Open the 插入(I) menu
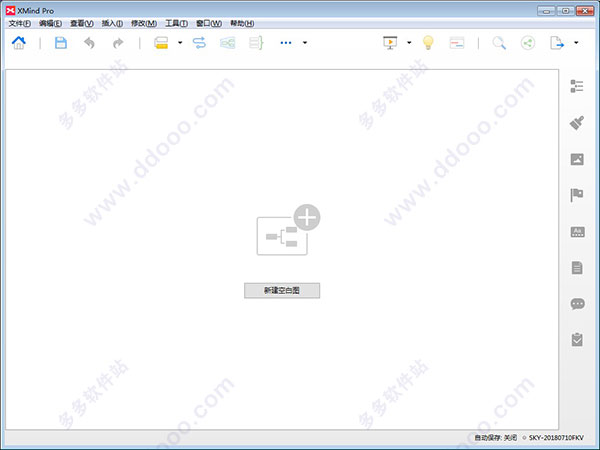Viewport: 600px width, 450px height. 112,23
